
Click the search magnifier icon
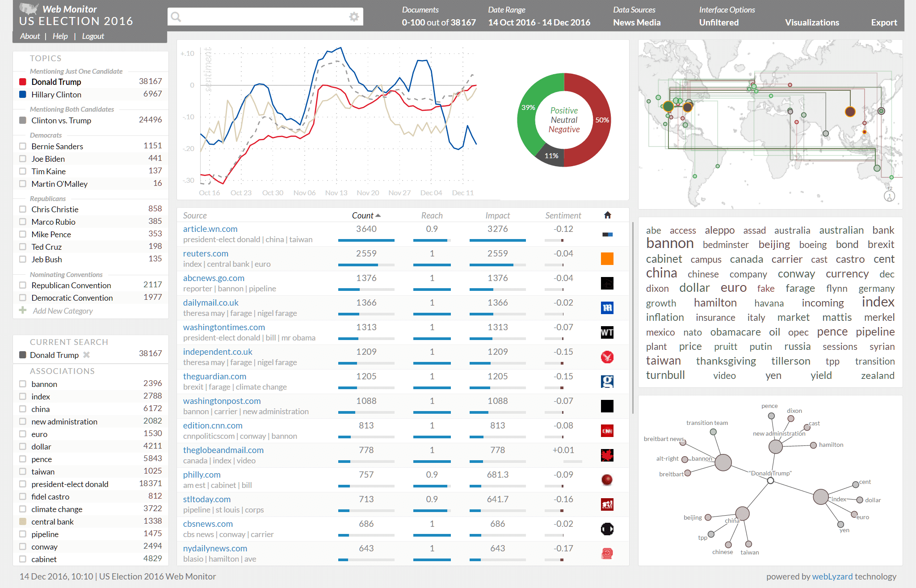pyautogui.click(x=176, y=17)
